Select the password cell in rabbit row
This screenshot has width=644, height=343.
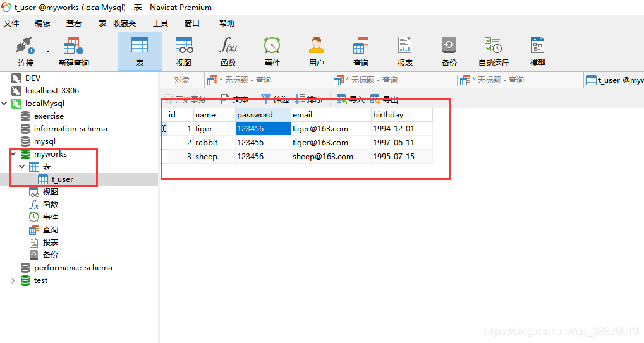pyautogui.click(x=264, y=143)
